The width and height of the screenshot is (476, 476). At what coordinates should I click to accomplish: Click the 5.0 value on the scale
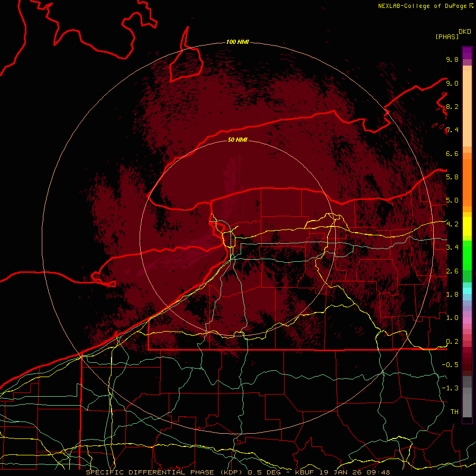click(452, 200)
